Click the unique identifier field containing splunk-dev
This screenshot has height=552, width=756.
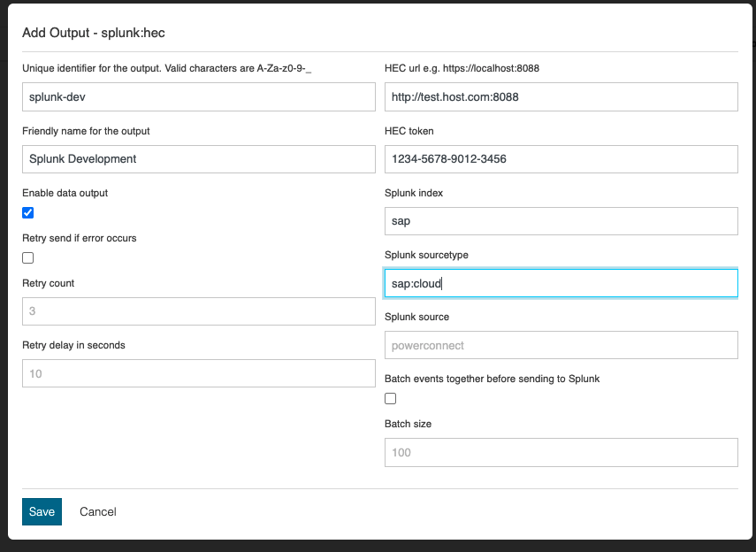198,97
